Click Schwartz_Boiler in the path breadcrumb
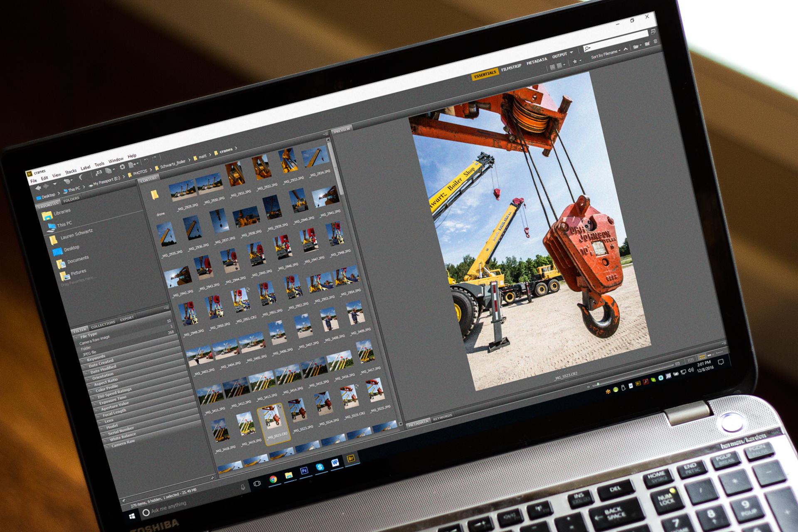The width and height of the screenshot is (798, 532). pyautogui.click(x=173, y=163)
